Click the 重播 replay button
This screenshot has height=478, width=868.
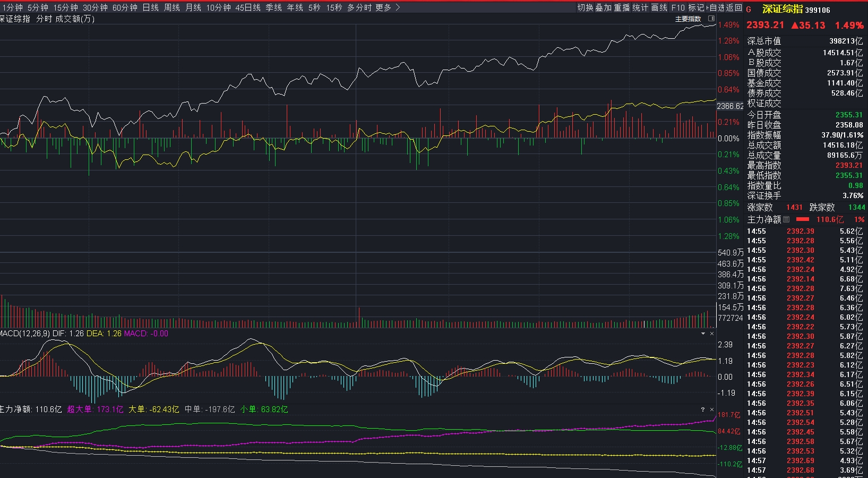(x=622, y=7)
